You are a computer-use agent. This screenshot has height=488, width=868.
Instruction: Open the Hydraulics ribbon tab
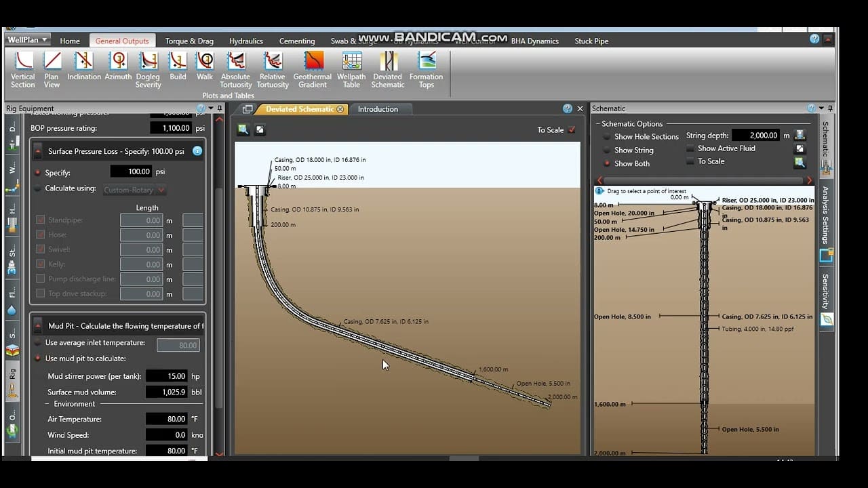(246, 41)
